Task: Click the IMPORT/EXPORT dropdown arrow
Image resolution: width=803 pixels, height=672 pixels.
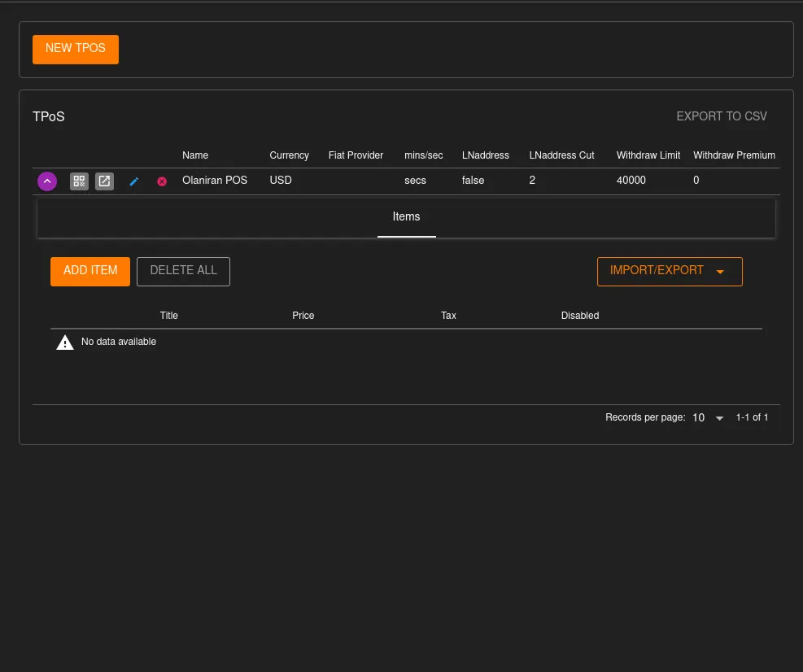Action: [x=720, y=272]
